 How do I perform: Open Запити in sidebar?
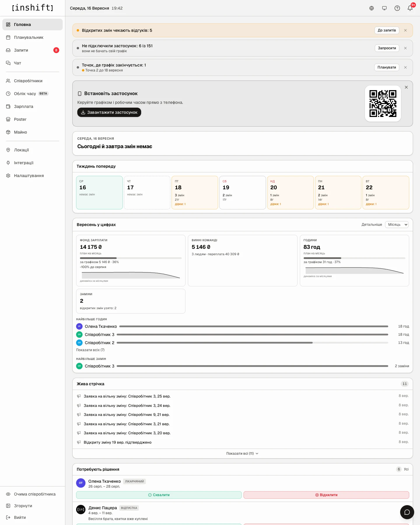[x=32, y=50]
